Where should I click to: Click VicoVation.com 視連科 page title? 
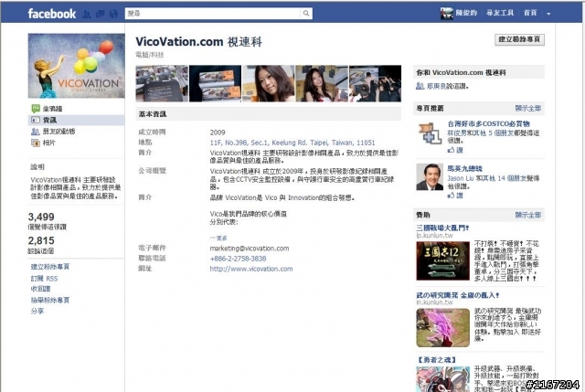pos(199,42)
